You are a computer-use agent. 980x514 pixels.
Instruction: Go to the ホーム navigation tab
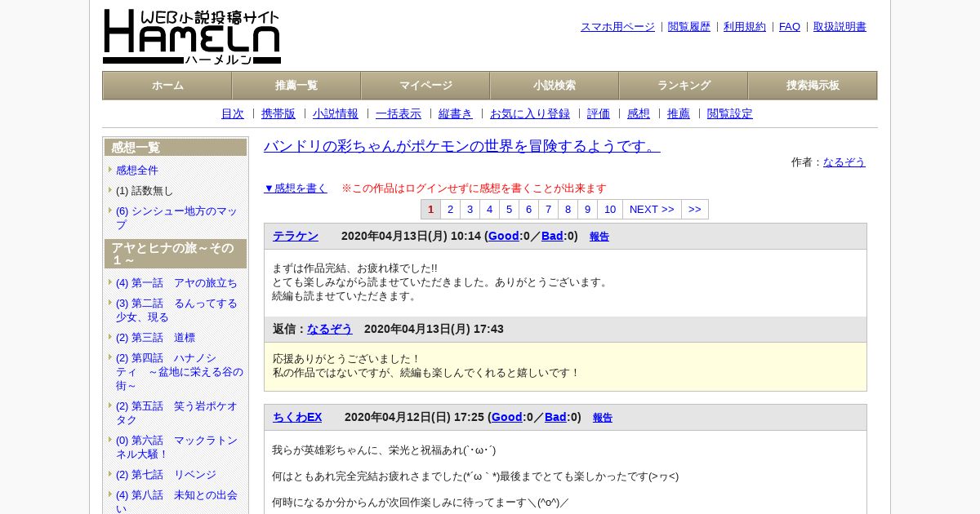(167, 86)
